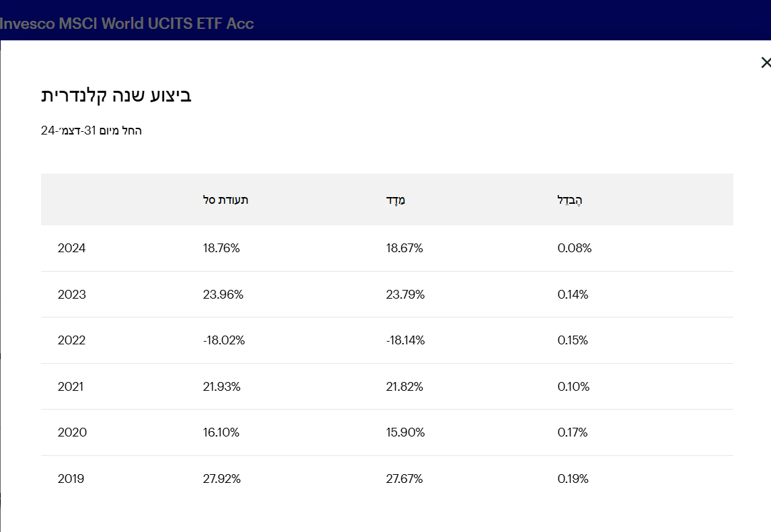Select the 2023 year row label

[x=72, y=295]
